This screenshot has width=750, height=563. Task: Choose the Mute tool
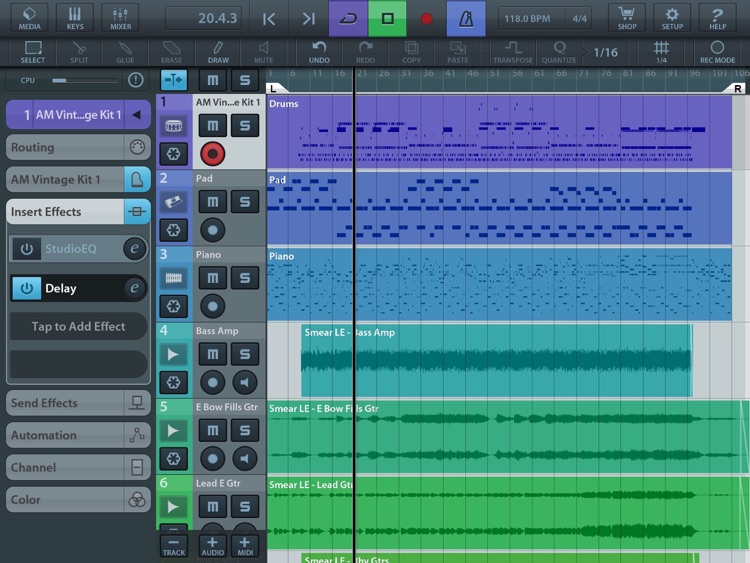coord(264,52)
